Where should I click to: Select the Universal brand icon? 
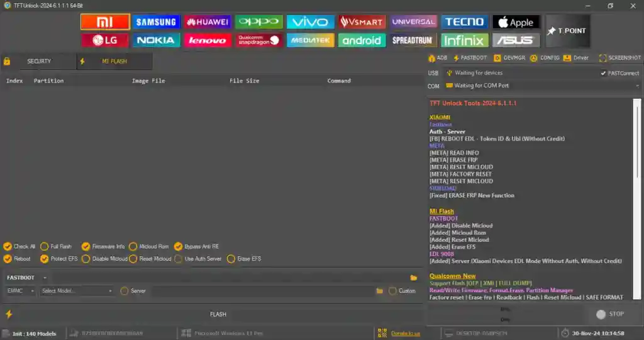tap(413, 22)
